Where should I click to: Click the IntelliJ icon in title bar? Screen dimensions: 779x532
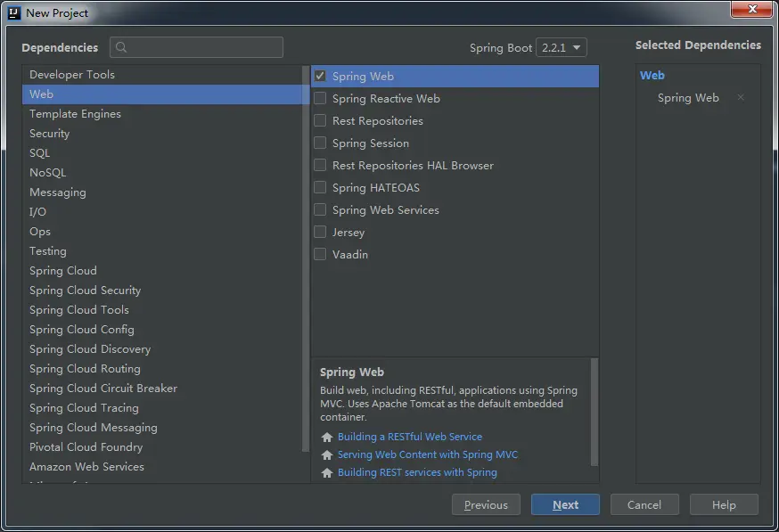14,12
